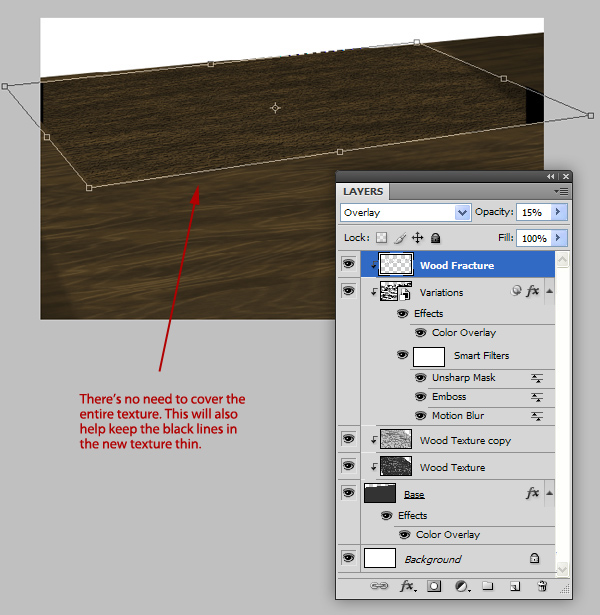600x615 pixels.
Task: Toggle Smart Filters visibility
Action: (402, 355)
